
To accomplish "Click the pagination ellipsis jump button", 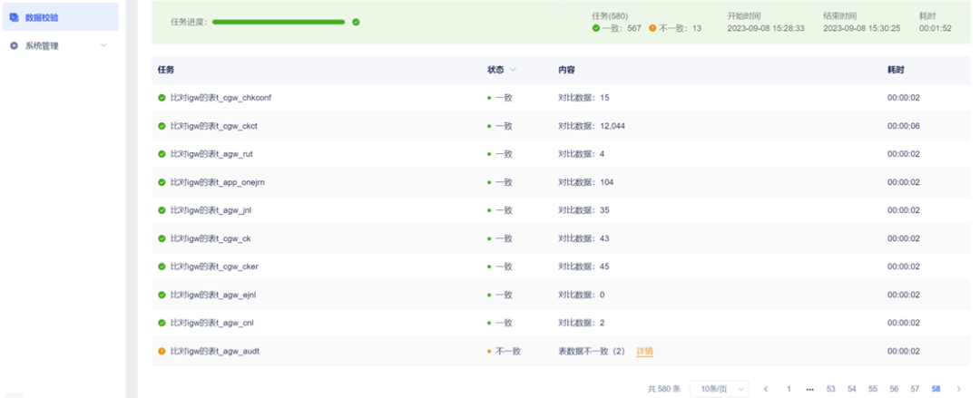I will point(810,389).
